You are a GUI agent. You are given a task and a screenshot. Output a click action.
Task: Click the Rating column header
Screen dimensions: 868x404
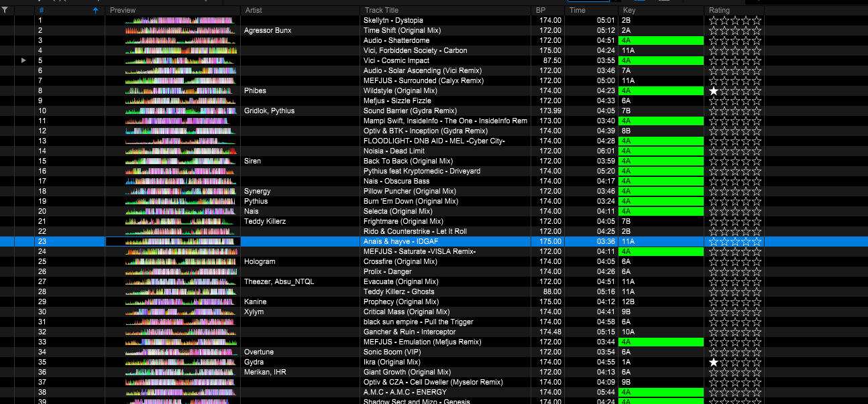pos(719,11)
